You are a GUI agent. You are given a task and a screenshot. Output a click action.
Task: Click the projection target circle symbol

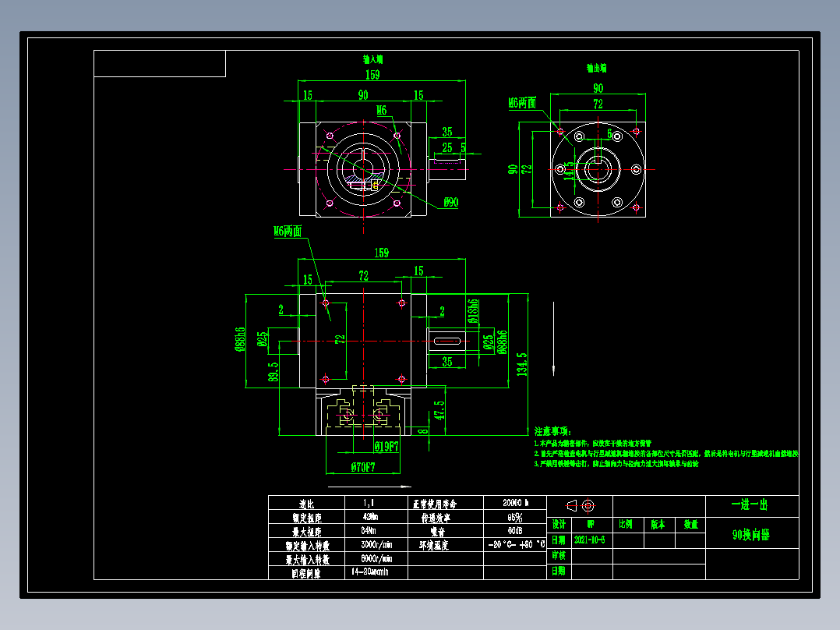[x=588, y=505]
